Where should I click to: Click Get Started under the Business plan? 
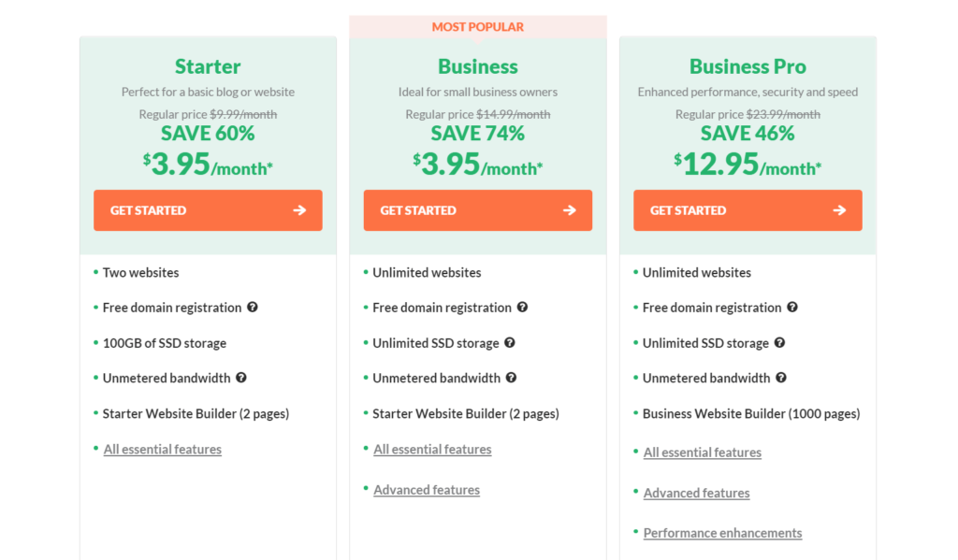(x=477, y=210)
